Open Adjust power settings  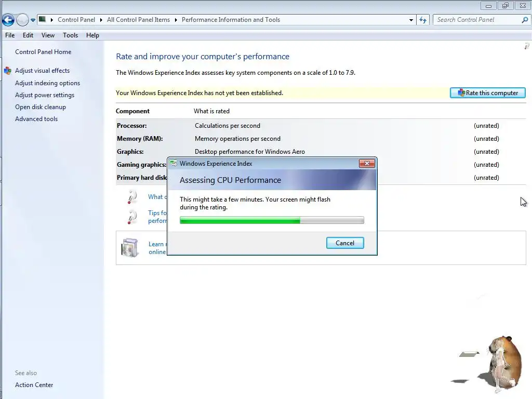pos(45,95)
